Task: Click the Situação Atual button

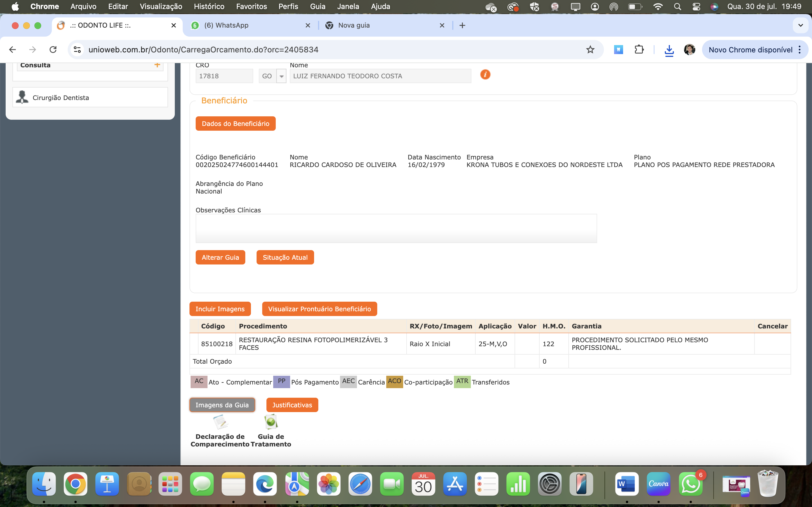Action: (285, 257)
